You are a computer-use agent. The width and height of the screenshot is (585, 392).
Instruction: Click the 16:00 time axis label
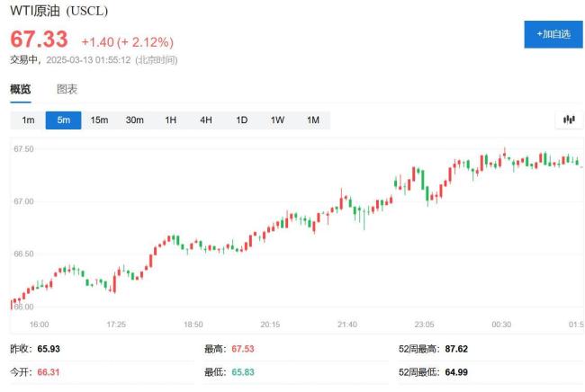(39, 324)
